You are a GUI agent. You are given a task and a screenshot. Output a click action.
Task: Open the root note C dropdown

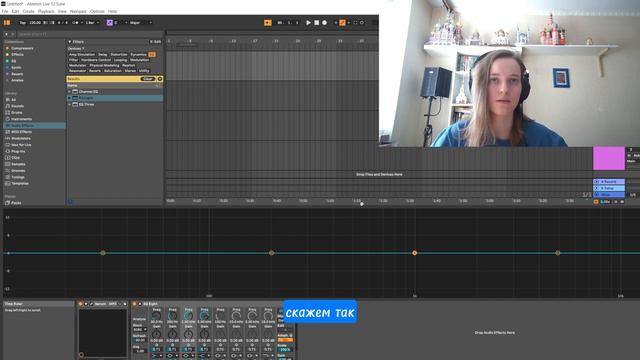pyautogui.click(x=120, y=22)
